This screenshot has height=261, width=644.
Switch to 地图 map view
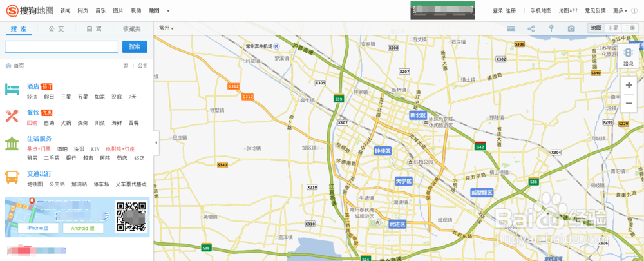click(x=596, y=28)
